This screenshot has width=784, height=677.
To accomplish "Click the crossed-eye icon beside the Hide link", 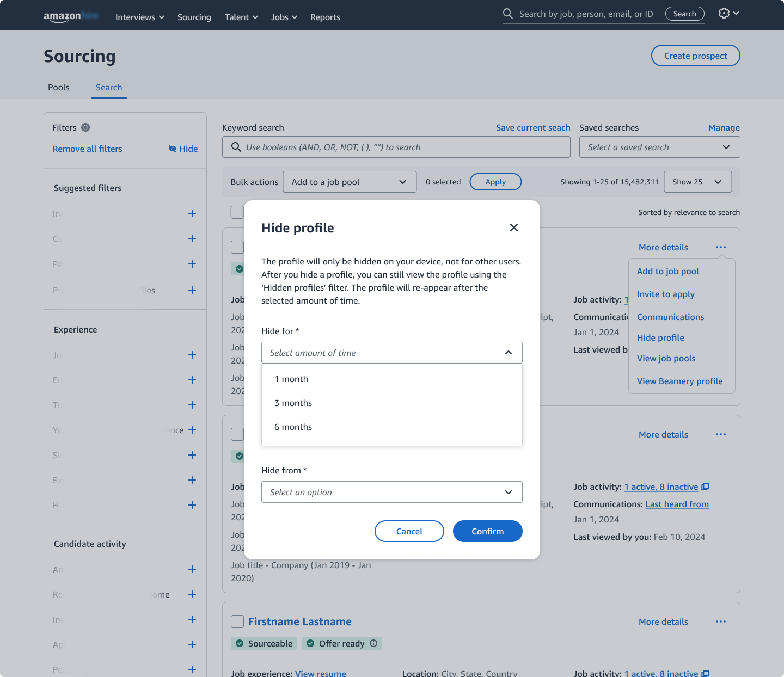I will (x=173, y=149).
